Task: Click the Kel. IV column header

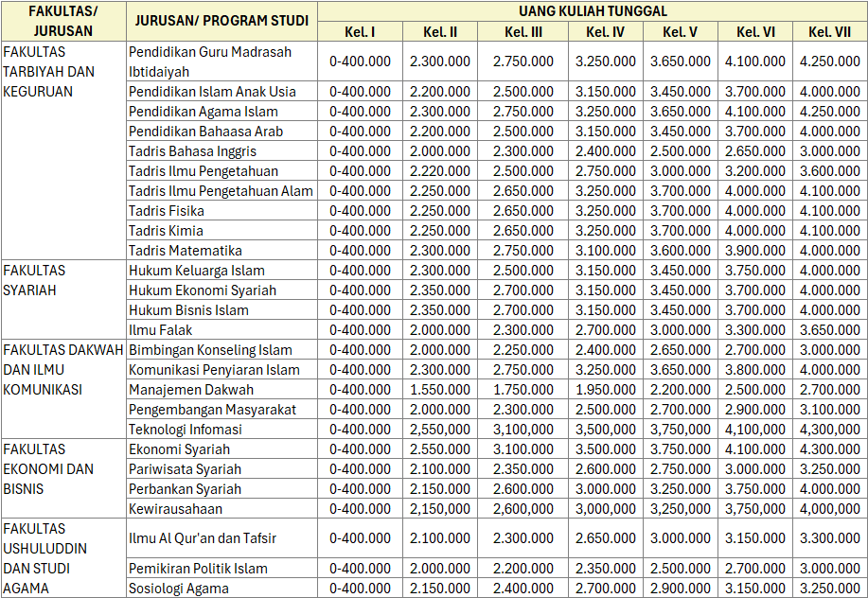Action: 605,31
